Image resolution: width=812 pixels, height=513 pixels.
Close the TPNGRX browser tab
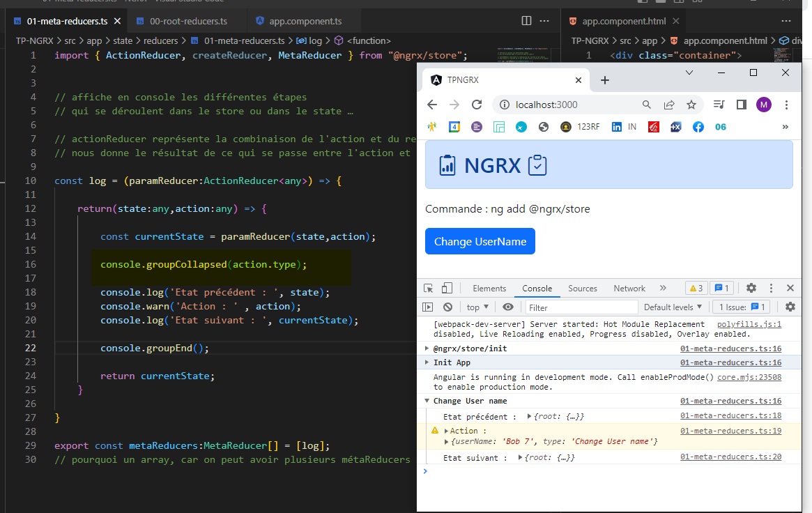click(579, 80)
